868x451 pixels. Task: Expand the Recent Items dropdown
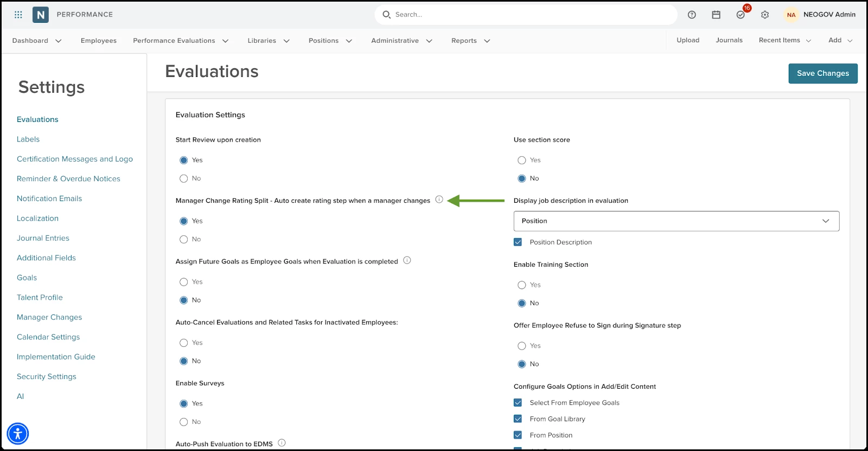click(784, 41)
